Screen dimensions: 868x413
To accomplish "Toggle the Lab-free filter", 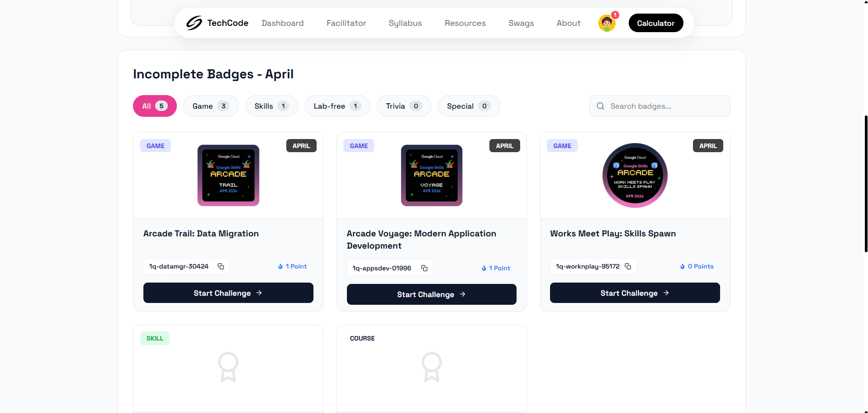I will (337, 106).
